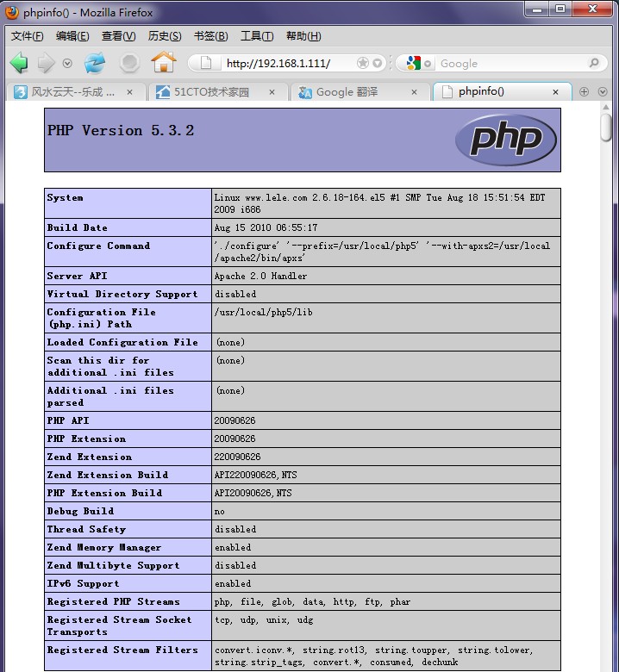Close the Google 翻译 tab
This screenshot has height=672, width=619.
click(x=414, y=92)
